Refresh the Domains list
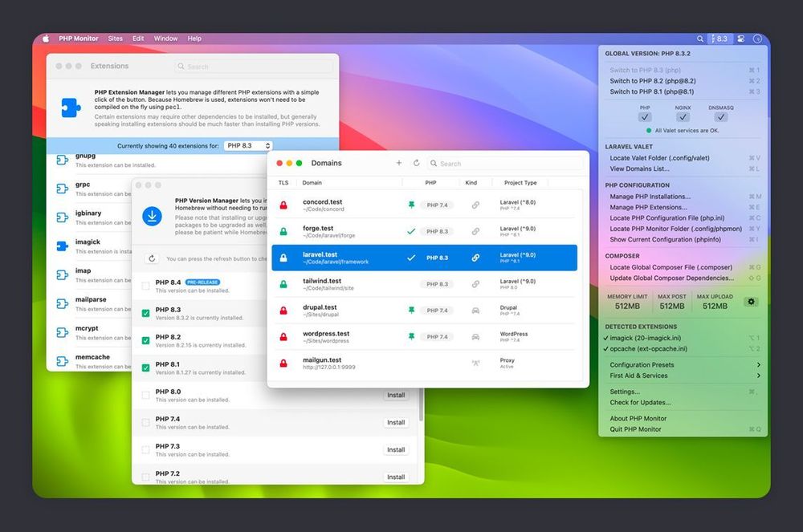This screenshot has width=803, height=532. [x=416, y=163]
